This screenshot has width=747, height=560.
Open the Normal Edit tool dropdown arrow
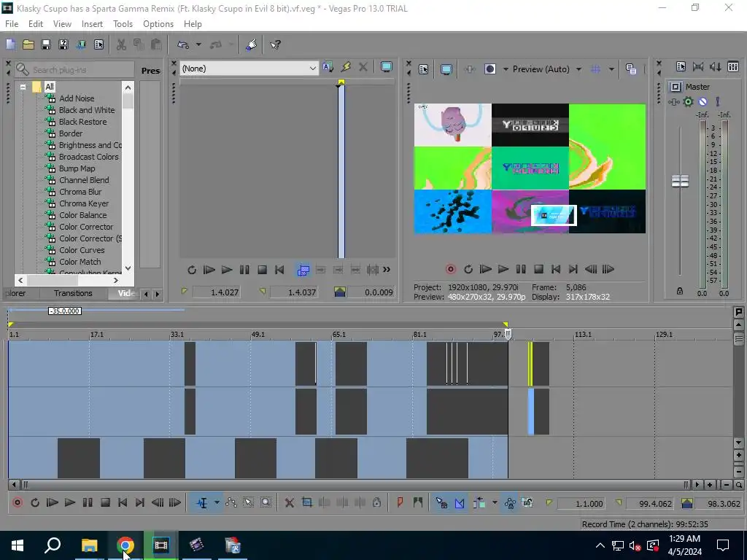pyautogui.click(x=217, y=503)
